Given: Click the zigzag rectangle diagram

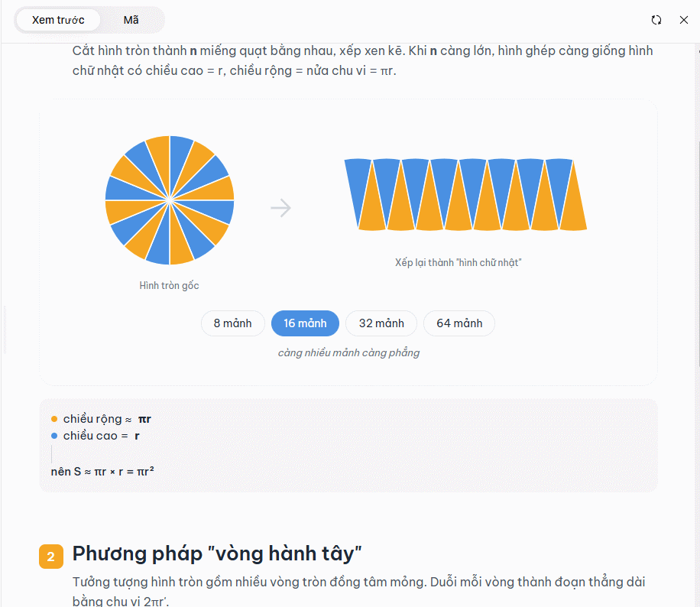Looking at the screenshot, I should click(466, 193).
